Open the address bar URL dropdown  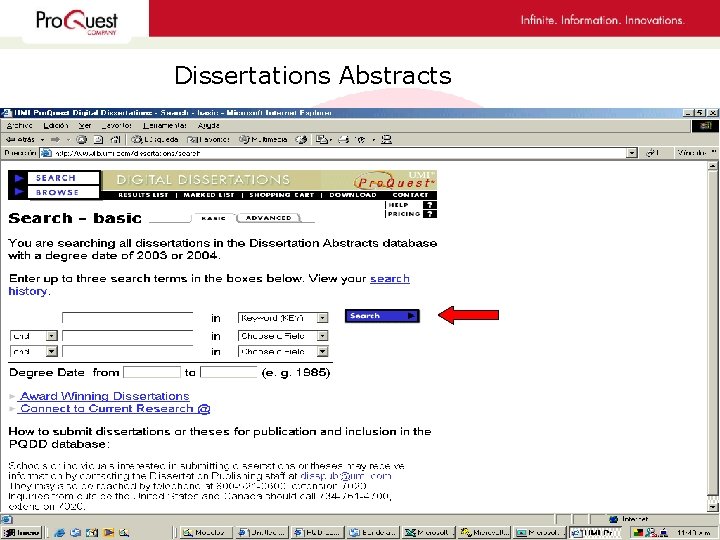pos(632,153)
